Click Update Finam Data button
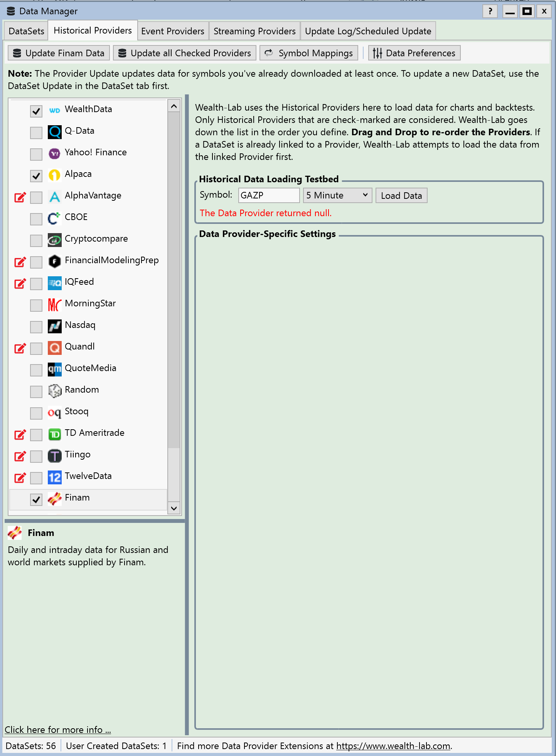Image resolution: width=556 pixels, height=756 pixels. [59, 53]
